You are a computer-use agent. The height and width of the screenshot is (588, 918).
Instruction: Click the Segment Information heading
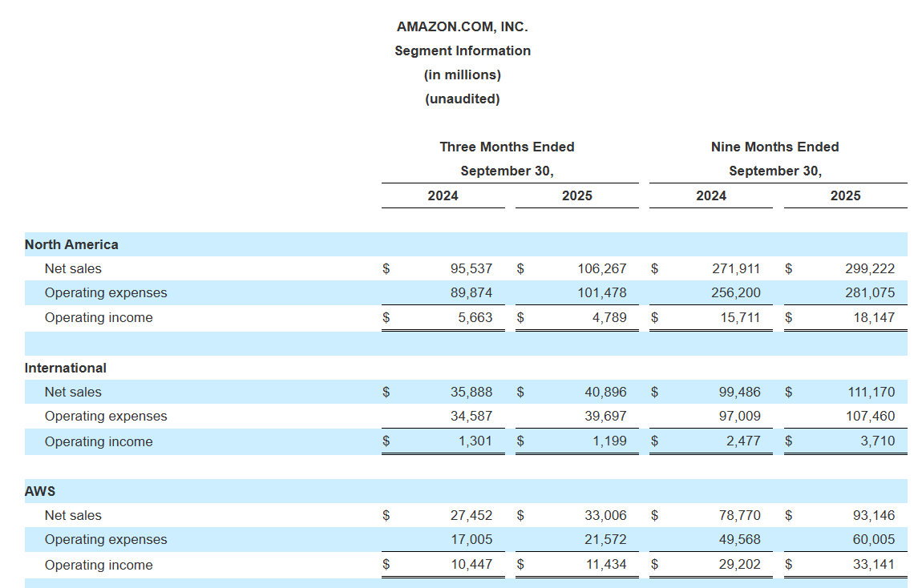tap(462, 50)
